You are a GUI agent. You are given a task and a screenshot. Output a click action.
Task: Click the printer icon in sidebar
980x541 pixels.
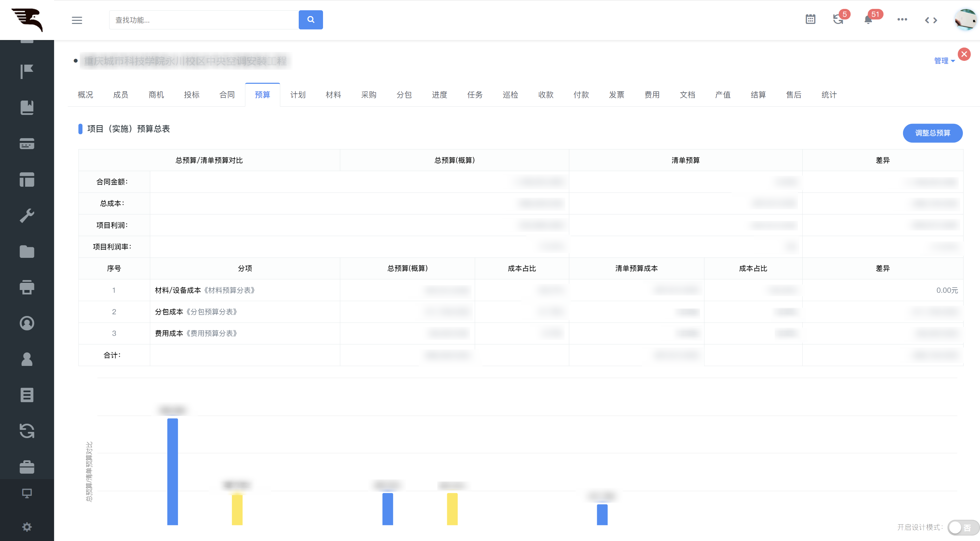point(27,287)
